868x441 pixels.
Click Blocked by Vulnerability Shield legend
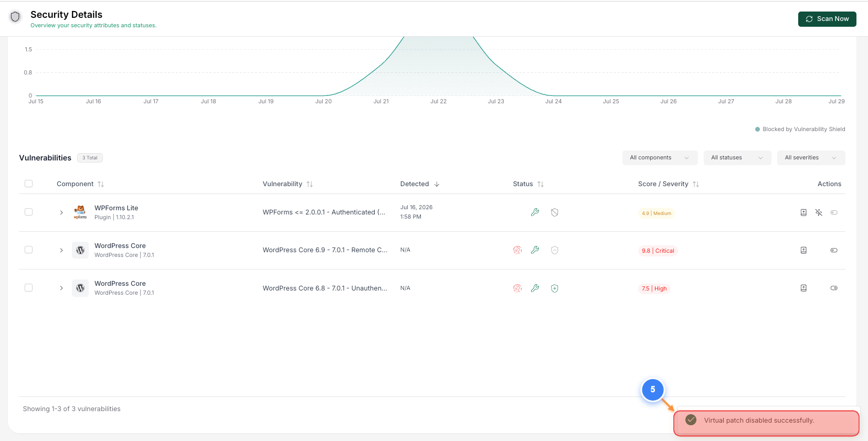800,129
